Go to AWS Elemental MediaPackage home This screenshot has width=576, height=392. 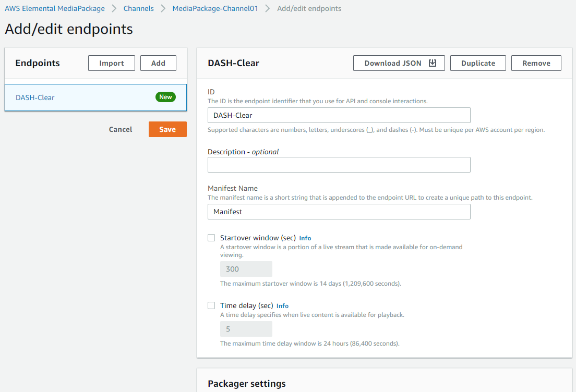point(54,8)
